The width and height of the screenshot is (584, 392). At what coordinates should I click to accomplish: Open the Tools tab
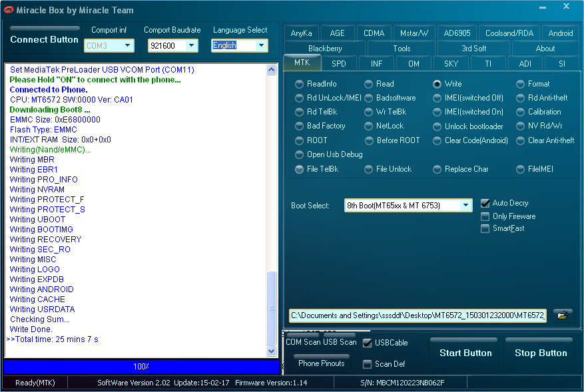402,49
